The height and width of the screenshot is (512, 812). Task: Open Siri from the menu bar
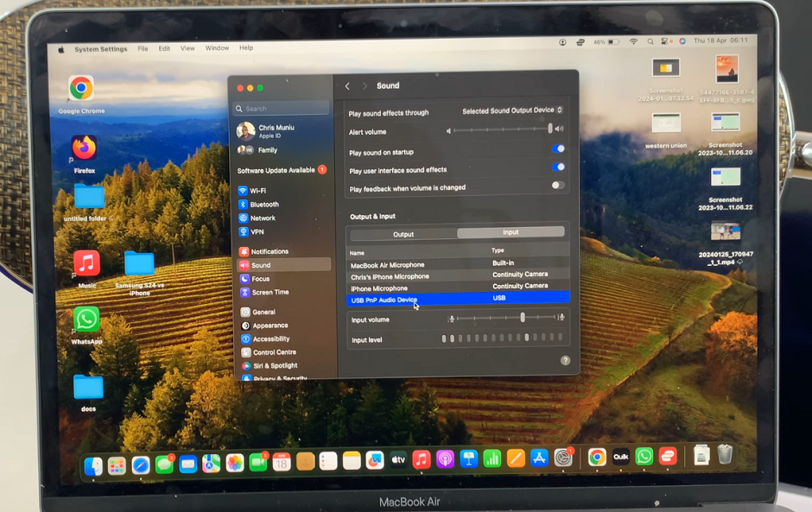click(x=682, y=41)
